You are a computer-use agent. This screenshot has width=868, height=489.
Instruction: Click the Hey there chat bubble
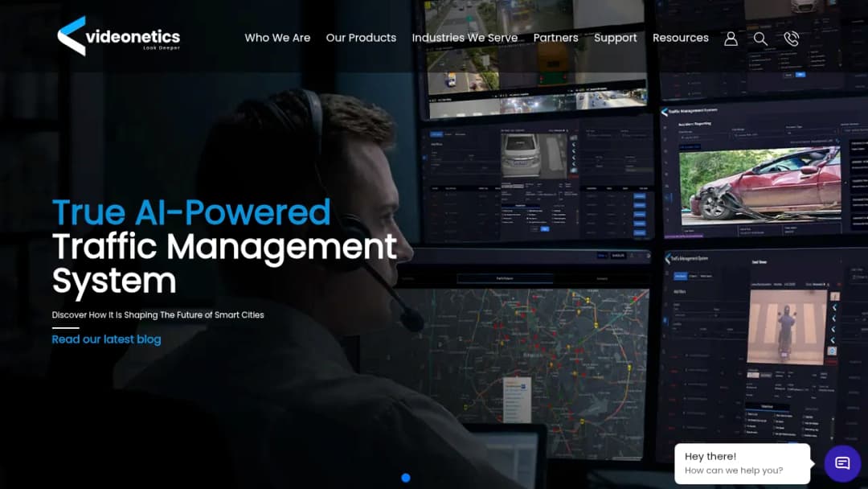coord(742,463)
